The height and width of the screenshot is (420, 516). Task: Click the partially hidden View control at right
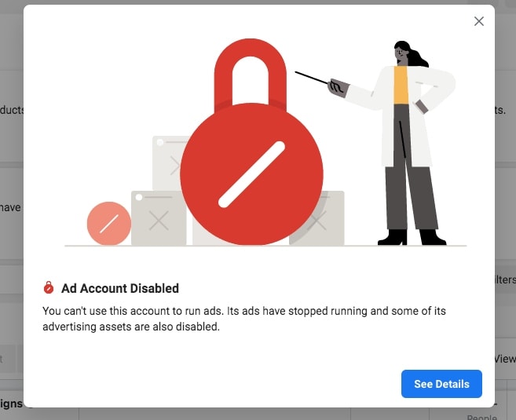[505, 359]
